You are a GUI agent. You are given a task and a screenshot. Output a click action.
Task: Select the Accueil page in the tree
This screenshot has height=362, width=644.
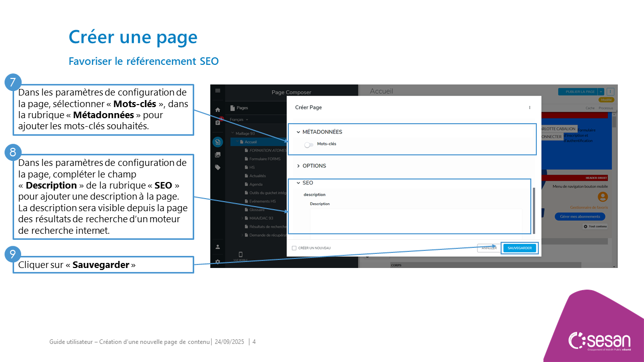(250, 142)
